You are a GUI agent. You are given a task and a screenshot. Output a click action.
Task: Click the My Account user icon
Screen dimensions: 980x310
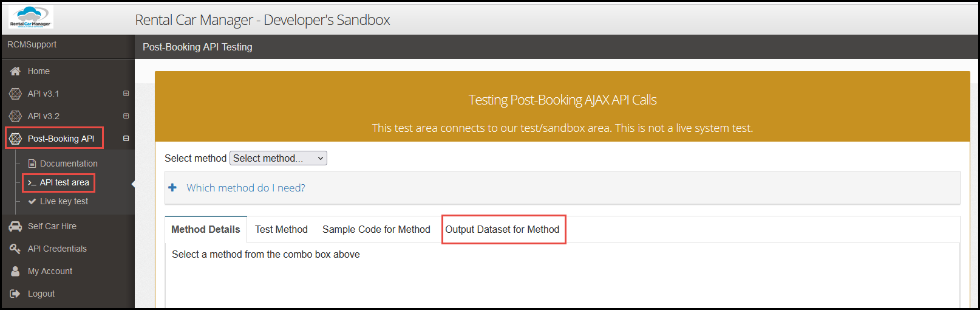click(16, 271)
